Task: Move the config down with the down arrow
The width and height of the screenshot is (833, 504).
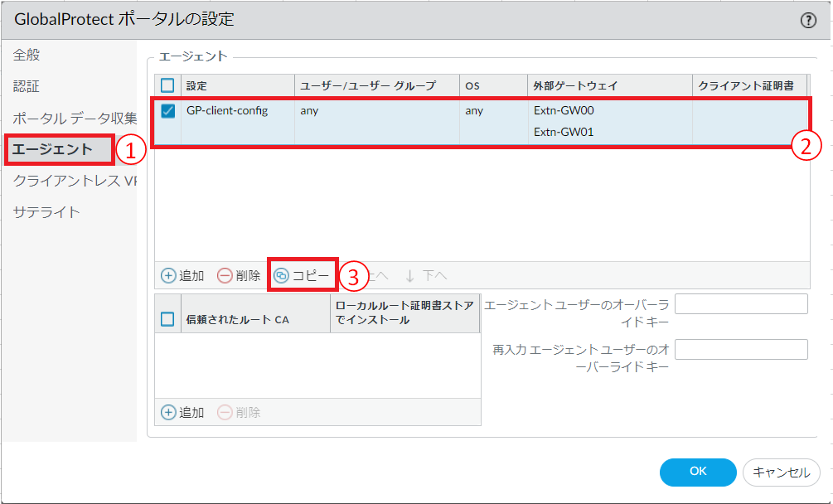Action: 426,276
